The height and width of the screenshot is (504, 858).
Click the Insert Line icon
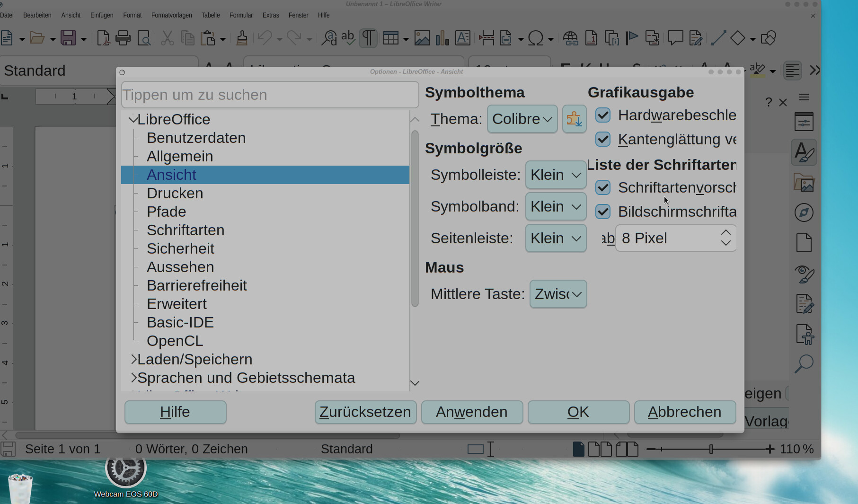pos(718,38)
